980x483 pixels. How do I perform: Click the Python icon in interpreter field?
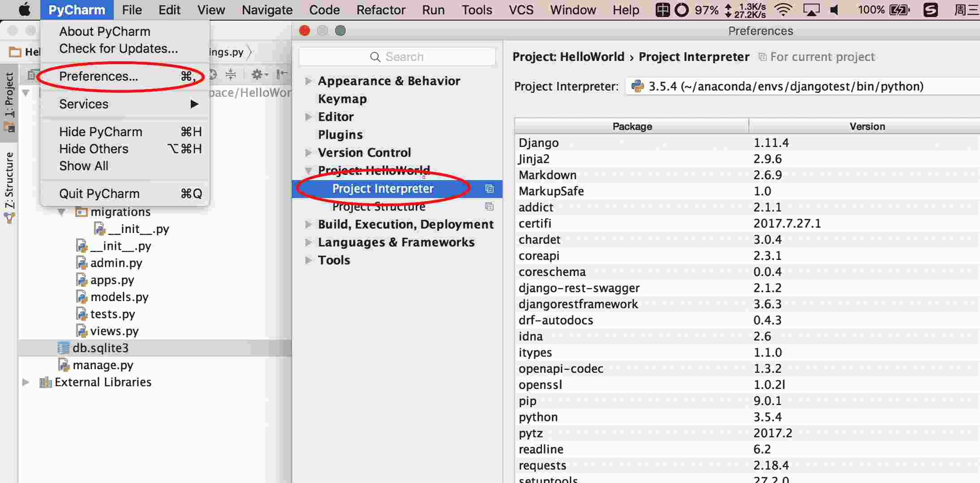[637, 86]
